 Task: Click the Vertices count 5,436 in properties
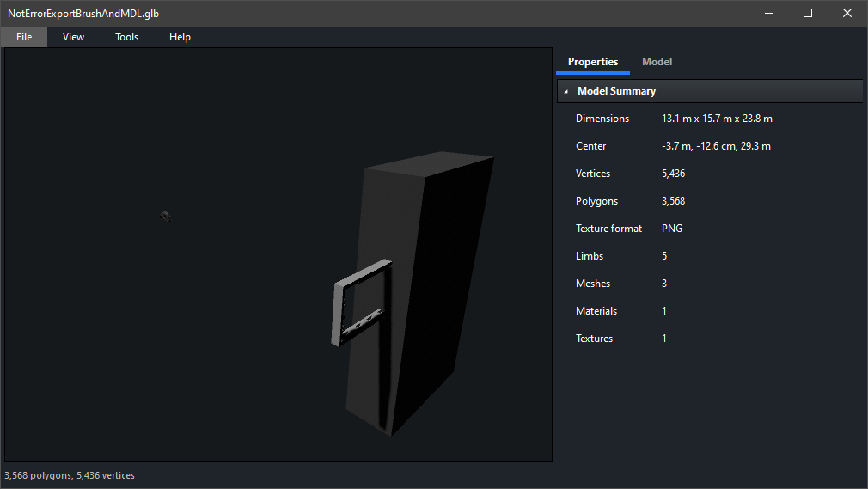[x=673, y=174]
